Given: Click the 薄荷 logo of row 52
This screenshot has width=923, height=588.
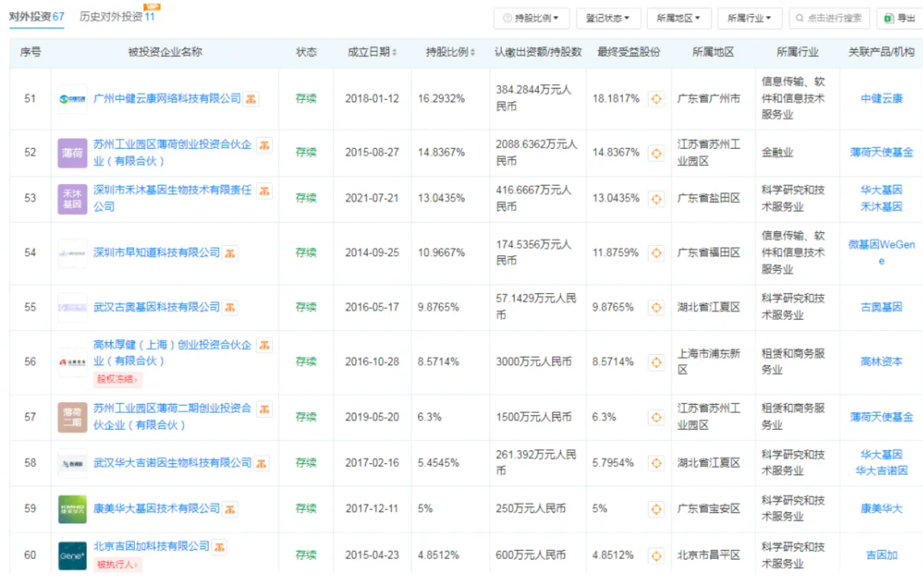Looking at the screenshot, I should point(73,153).
